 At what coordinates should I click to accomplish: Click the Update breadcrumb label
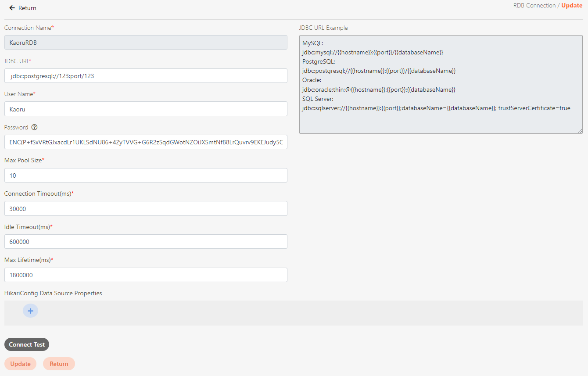pyautogui.click(x=572, y=6)
